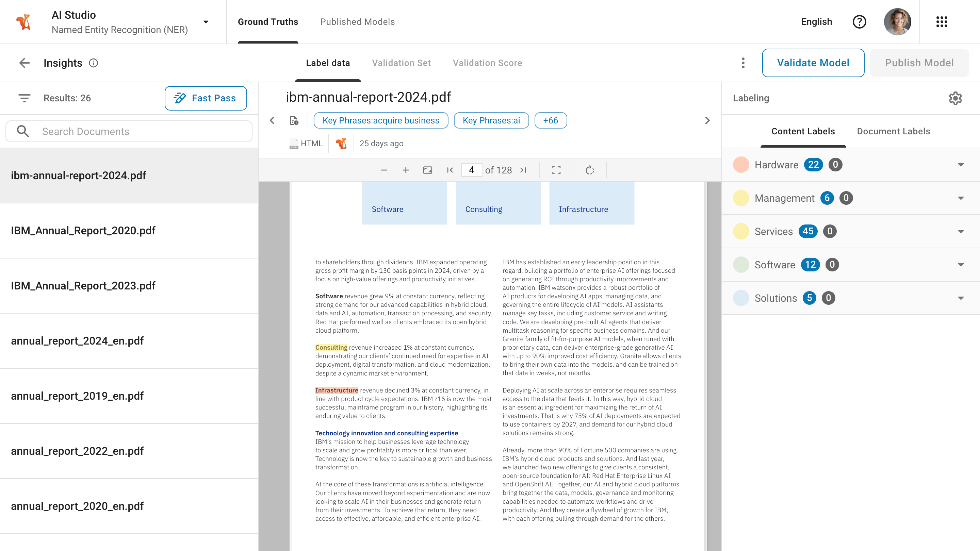Open IBM_Annual_Report_2020.pdf in the list

coord(129,231)
